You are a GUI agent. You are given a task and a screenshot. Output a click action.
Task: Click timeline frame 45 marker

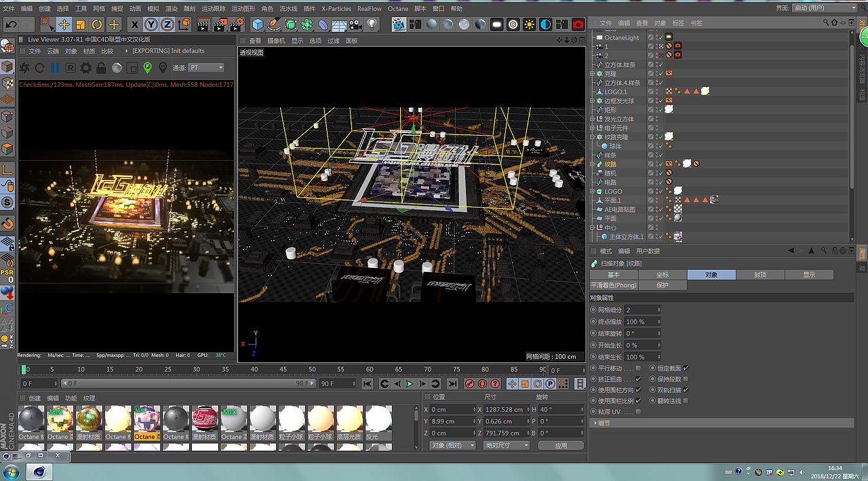[283, 370]
